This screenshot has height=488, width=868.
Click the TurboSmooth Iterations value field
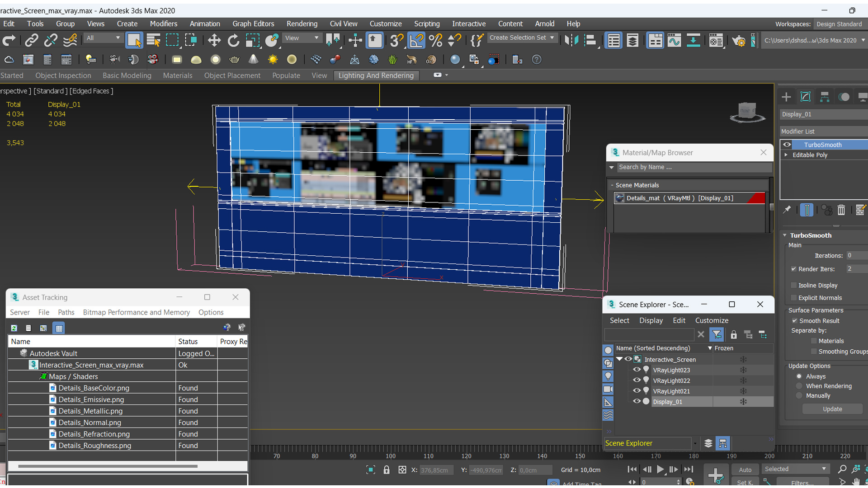[x=857, y=255]
